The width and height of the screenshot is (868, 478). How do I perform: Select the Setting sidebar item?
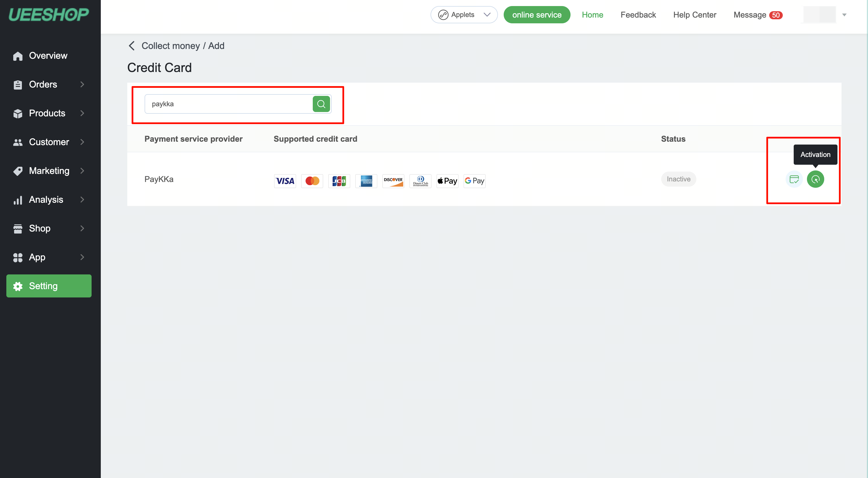[x=49, y=286]
